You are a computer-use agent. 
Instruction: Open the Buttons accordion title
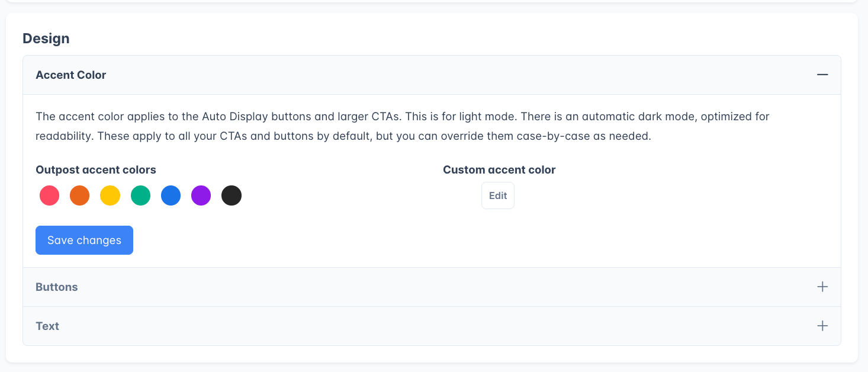coord(57,287)
